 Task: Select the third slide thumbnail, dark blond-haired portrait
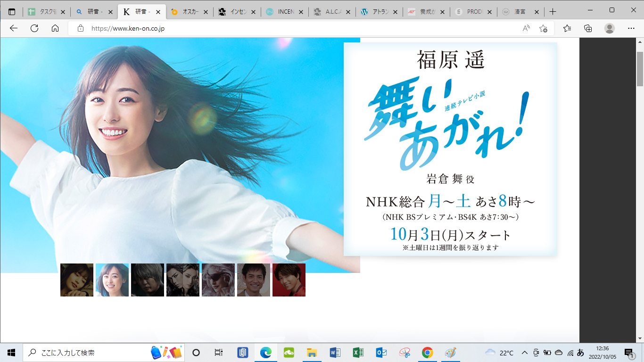click(148, 280)
